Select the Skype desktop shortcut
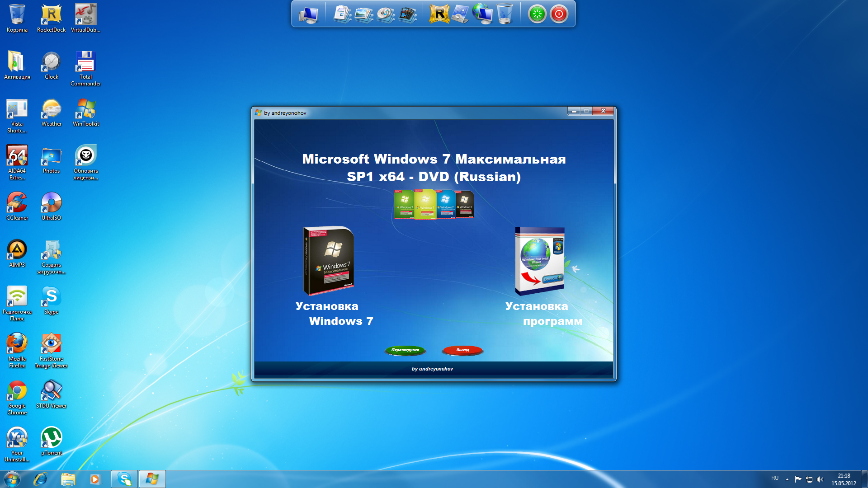 pyautogui.click(x=51, y=300)
